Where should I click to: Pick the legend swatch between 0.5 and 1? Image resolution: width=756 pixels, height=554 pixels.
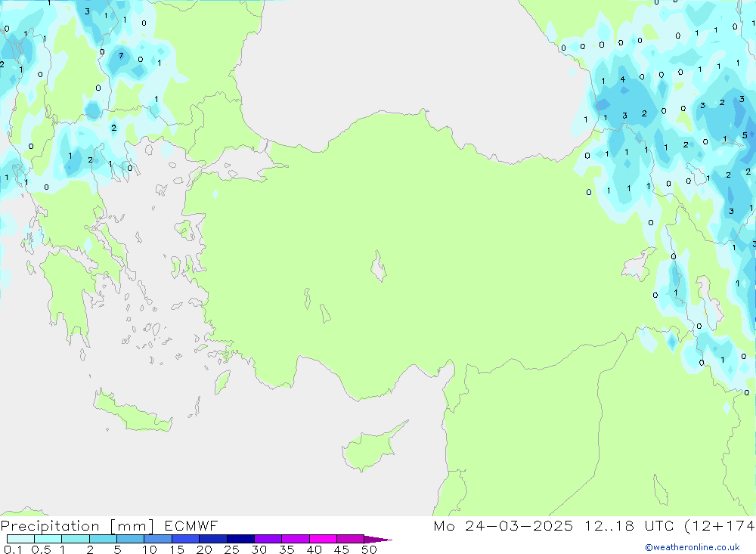pos(48,539)
